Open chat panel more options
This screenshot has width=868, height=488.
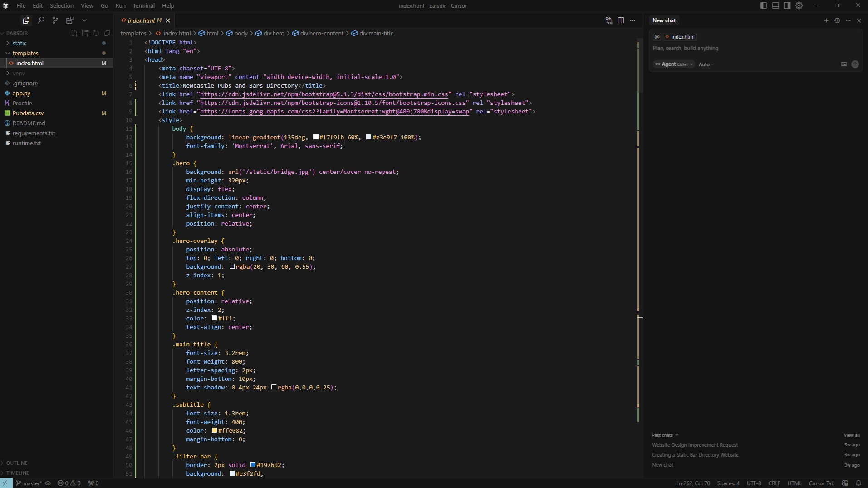pyautogui.click(x=848, y=20)
